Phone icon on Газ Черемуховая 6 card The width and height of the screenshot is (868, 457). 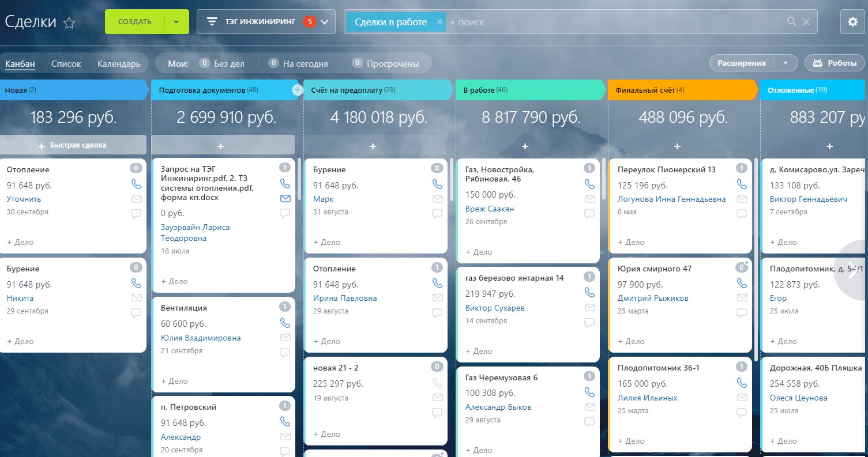(589, 392)
